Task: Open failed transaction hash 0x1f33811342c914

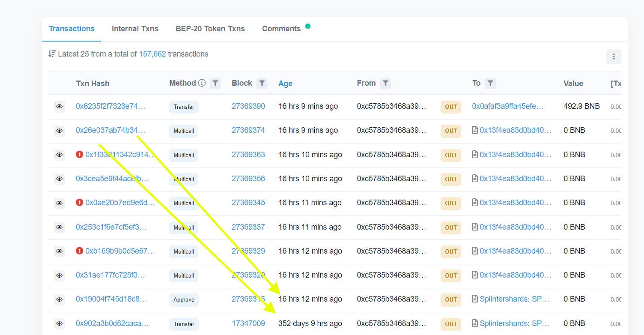Action: coord(120,155)
